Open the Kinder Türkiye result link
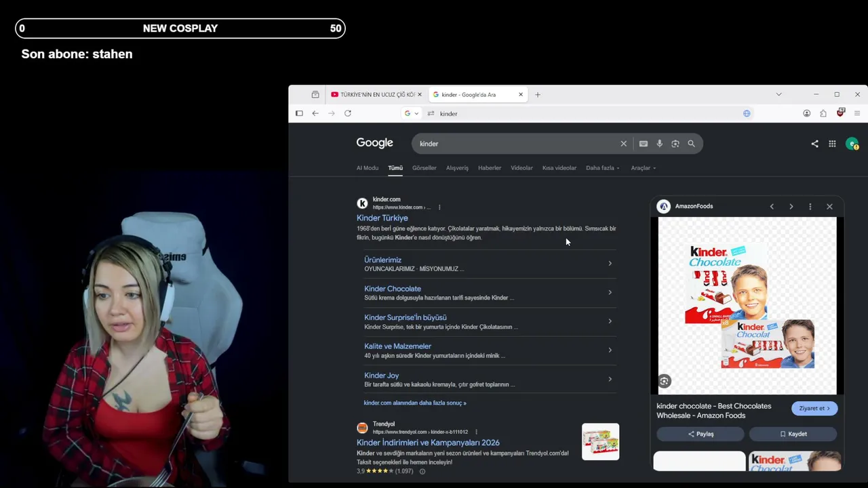This screenshot has width=868, height=488. [382, 218]
